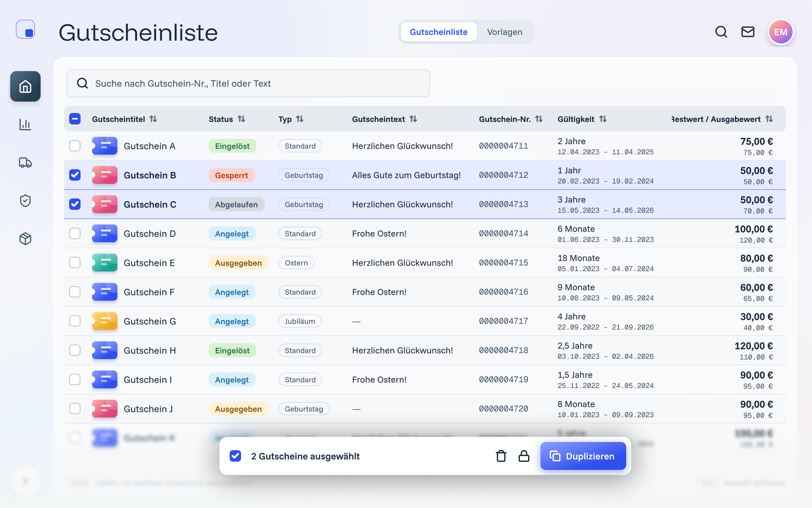Image resolution: width=812 pixels, height=508 pixels.
Task: Click the Abgelaufen status of Gutschein C
Action: tap(236, 204)
